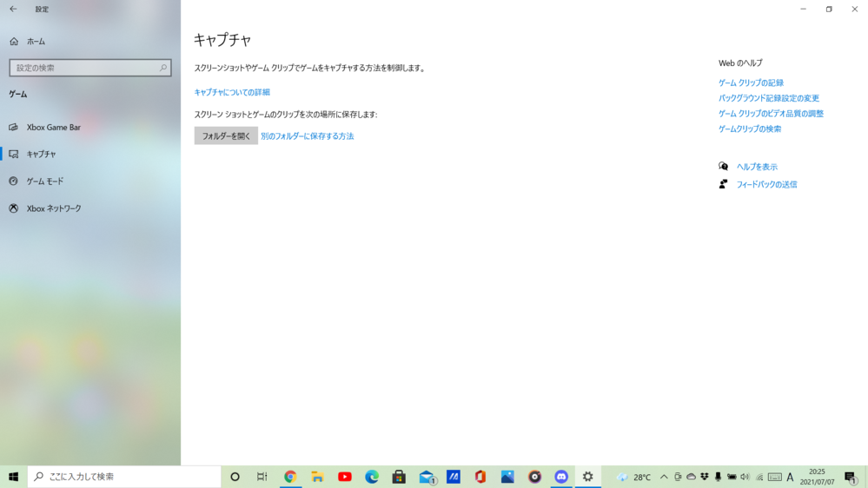Open the round disc music app icon
The height and width of the screenshot is (488, 868).
pos(534,477)
